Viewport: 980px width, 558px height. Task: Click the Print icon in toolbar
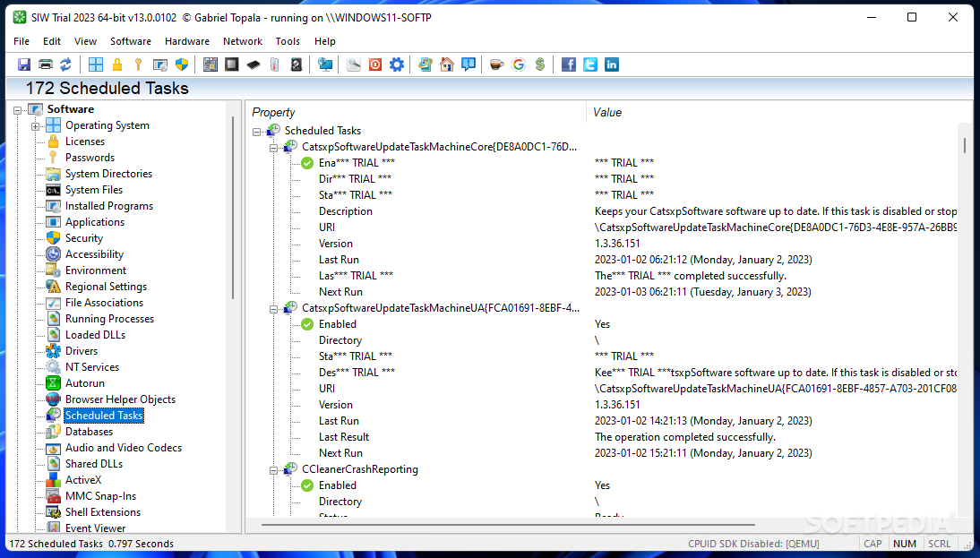click(46, 64)
